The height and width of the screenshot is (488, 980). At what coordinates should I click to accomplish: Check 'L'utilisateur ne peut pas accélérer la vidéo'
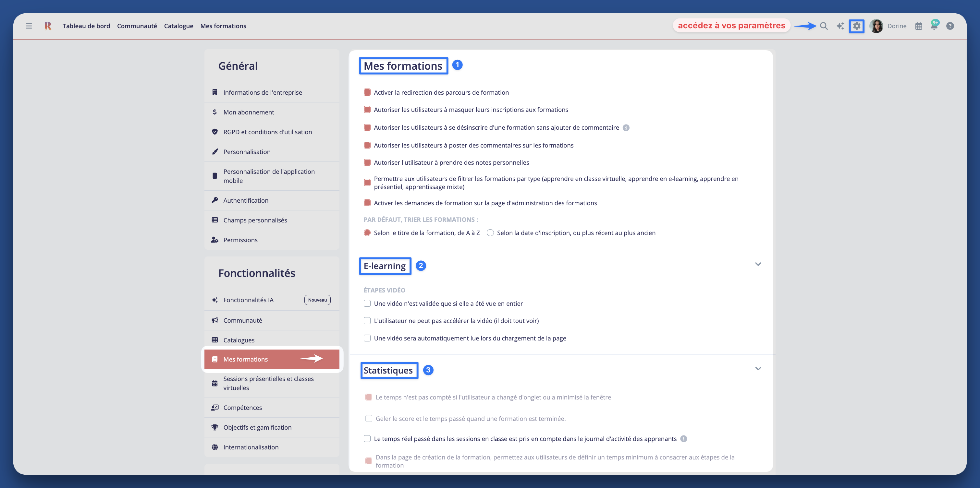tap(367, 320)
